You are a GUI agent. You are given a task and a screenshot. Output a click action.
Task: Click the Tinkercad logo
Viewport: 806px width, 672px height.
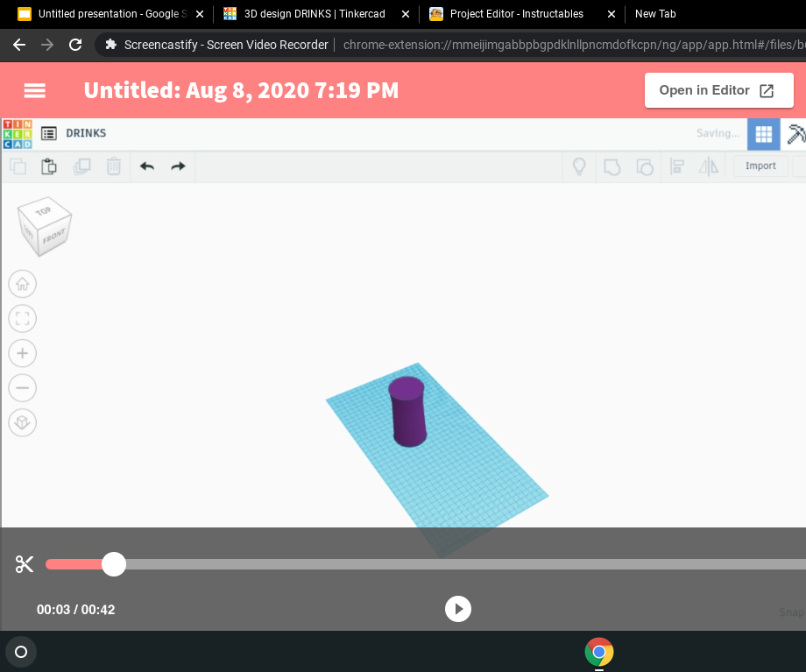18,134
